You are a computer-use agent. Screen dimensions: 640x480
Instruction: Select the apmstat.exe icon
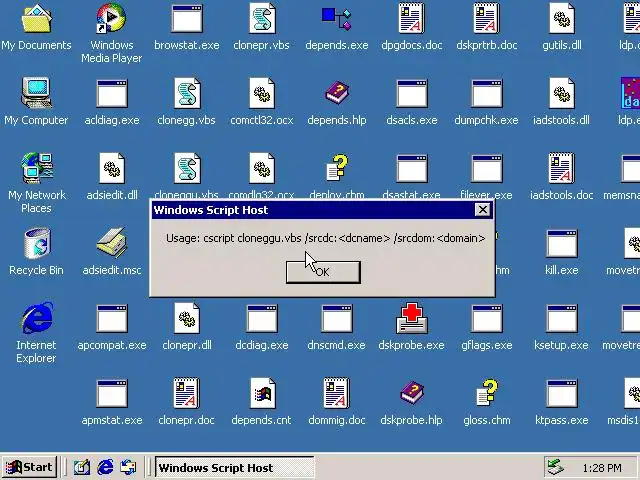(x=111, y=394)
